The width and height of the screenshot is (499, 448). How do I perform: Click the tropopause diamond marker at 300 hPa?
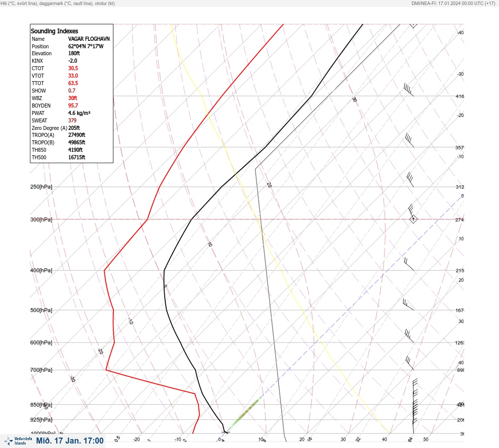413,219
